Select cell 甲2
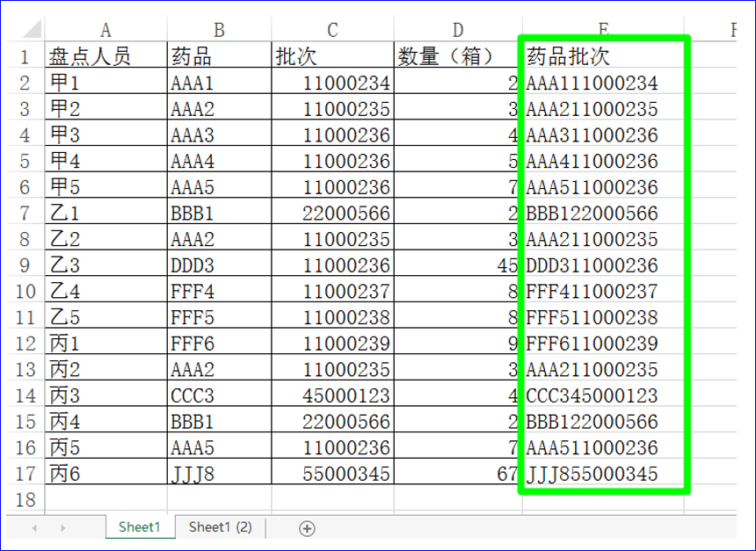 point(106,109)
